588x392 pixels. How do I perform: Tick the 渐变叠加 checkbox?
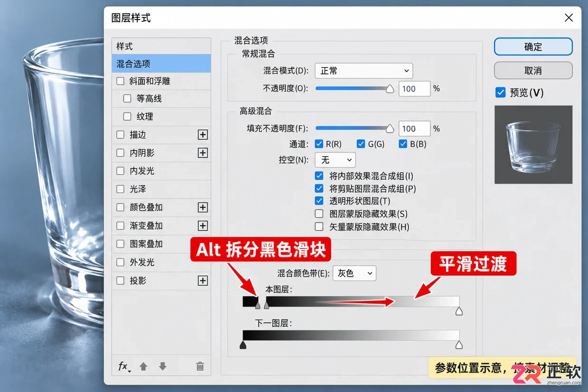[120, 226]
